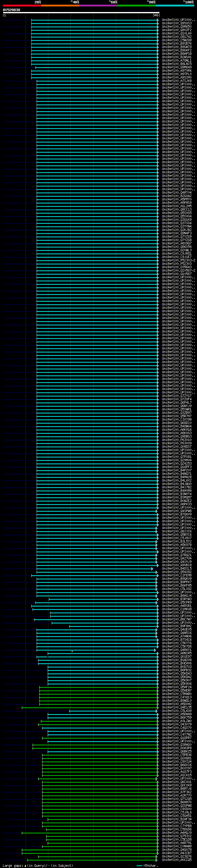
Task: Click hit label UniRef100_A1L2H5
Action: coord(177,206)
